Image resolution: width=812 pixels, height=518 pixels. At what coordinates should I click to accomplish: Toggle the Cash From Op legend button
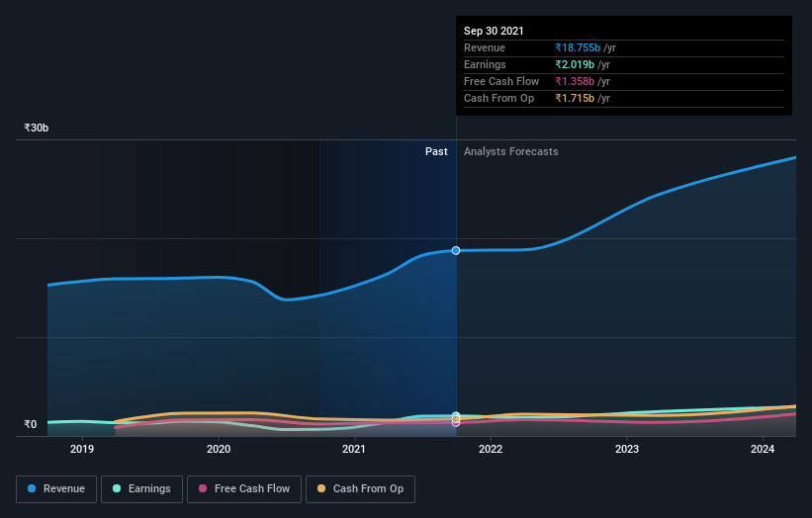360,489
